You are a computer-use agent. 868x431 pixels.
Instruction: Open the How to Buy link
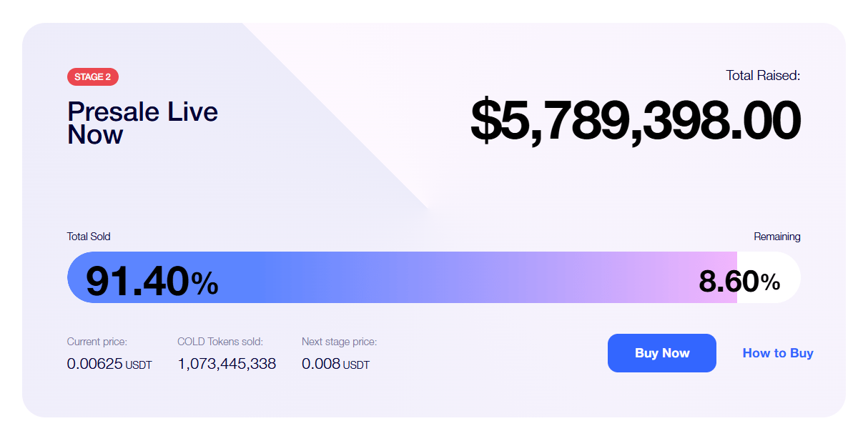778,353
